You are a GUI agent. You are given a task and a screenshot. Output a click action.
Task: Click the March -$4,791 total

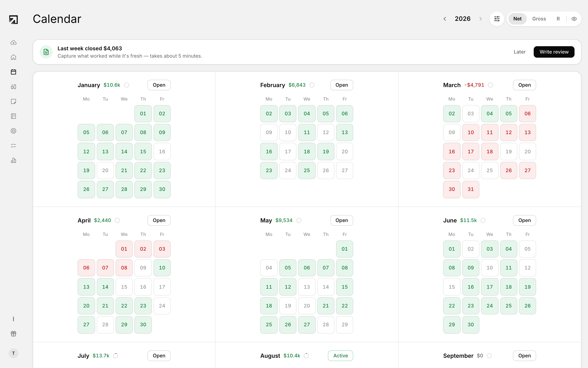[x=474, y=85]
